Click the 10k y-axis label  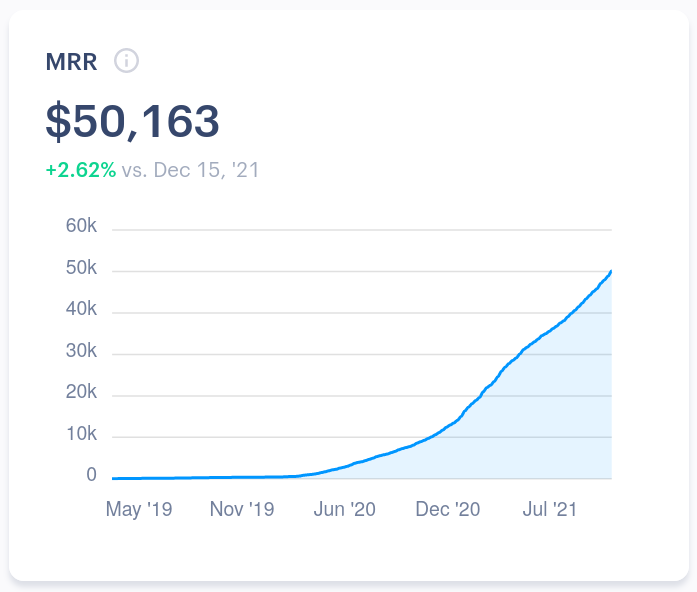click(x=81, y=433)
